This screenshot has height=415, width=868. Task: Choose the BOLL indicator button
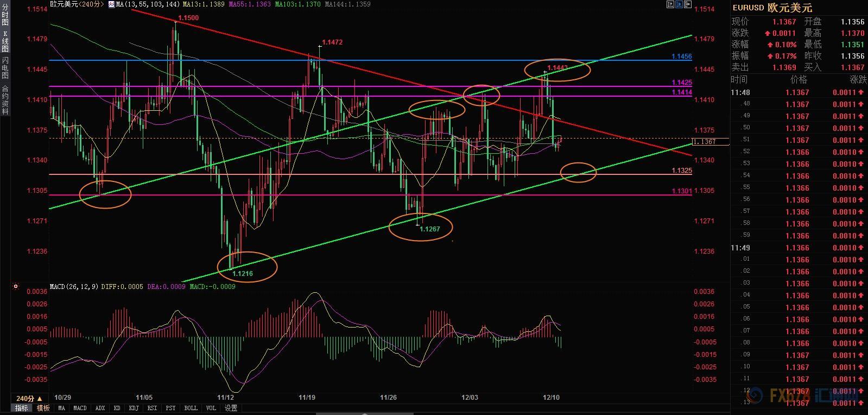[191, 408]
